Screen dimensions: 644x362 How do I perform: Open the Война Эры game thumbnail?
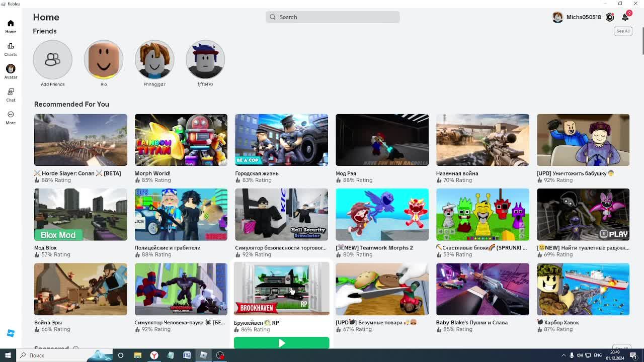tap(80, 289)
